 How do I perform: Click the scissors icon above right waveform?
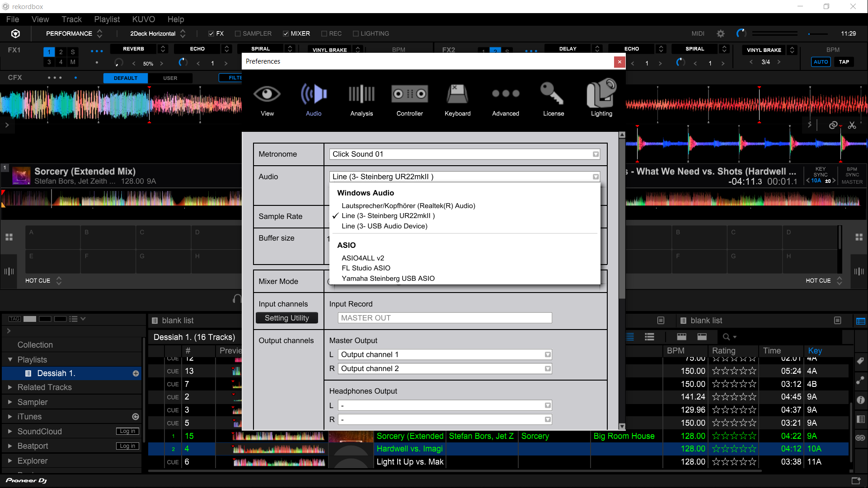(852, 125)
